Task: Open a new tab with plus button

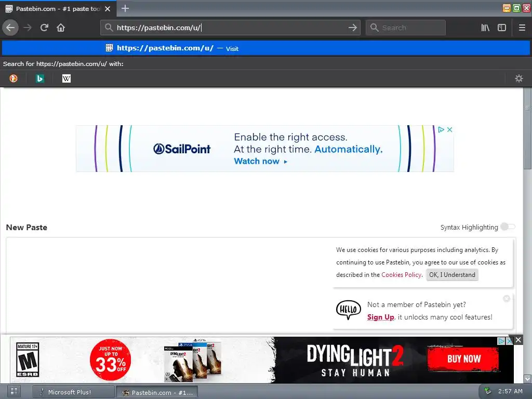Action: (x=125, y=8)
